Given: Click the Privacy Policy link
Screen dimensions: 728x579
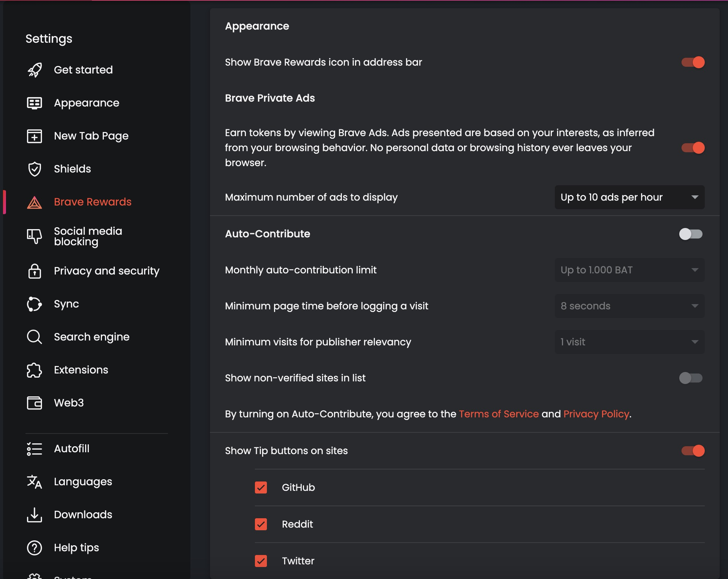Looking at the screenshot, I should click(x=595, y=414).
